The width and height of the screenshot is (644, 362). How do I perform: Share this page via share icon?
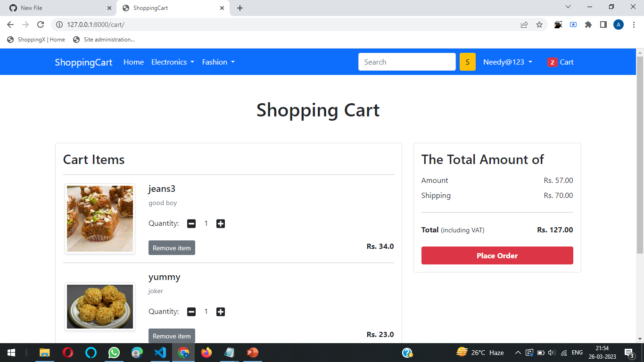tap(524, 25)
